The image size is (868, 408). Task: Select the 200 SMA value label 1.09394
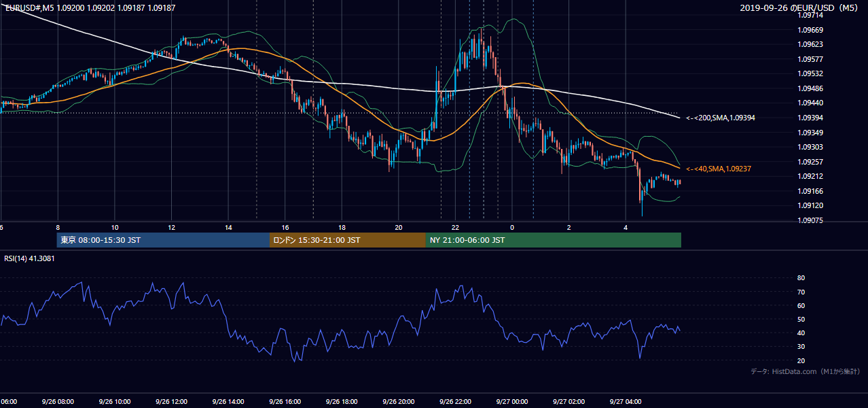pyautogui.click(x=720, y=118)
